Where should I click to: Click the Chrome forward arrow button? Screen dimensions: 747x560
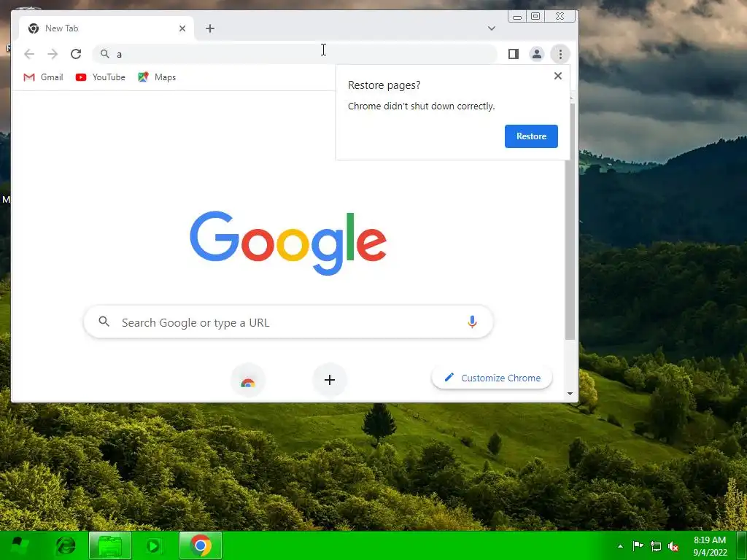(x=53, y=54)
